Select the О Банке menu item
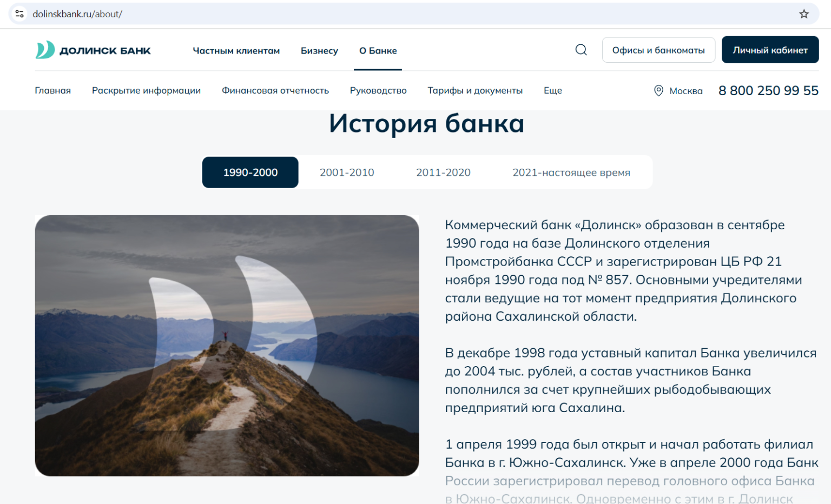Screen dimensions: 831x504 (378, 51)
